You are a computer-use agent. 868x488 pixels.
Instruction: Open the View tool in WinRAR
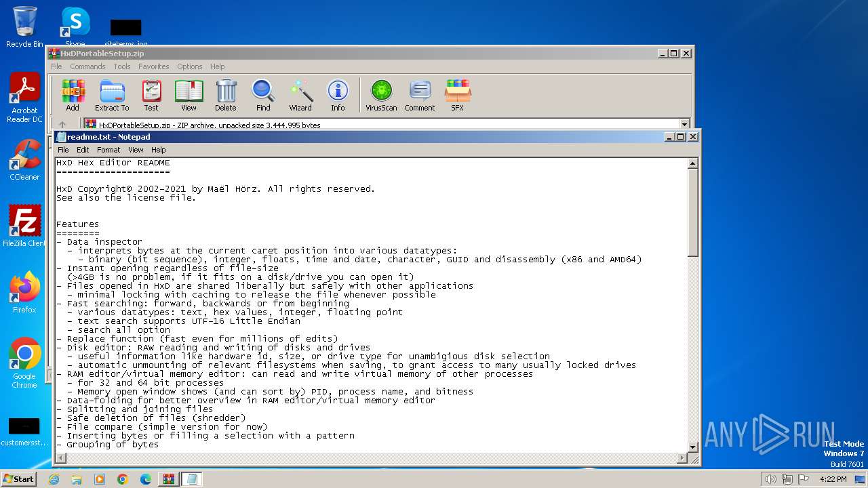[189, 95]
